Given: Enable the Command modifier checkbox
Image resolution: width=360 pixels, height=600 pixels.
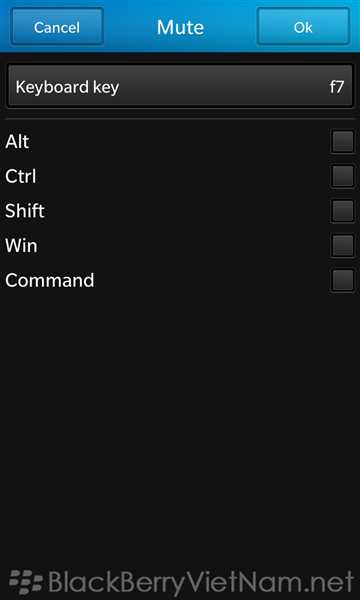Looking at the screenshot, I should click(343, 280).
